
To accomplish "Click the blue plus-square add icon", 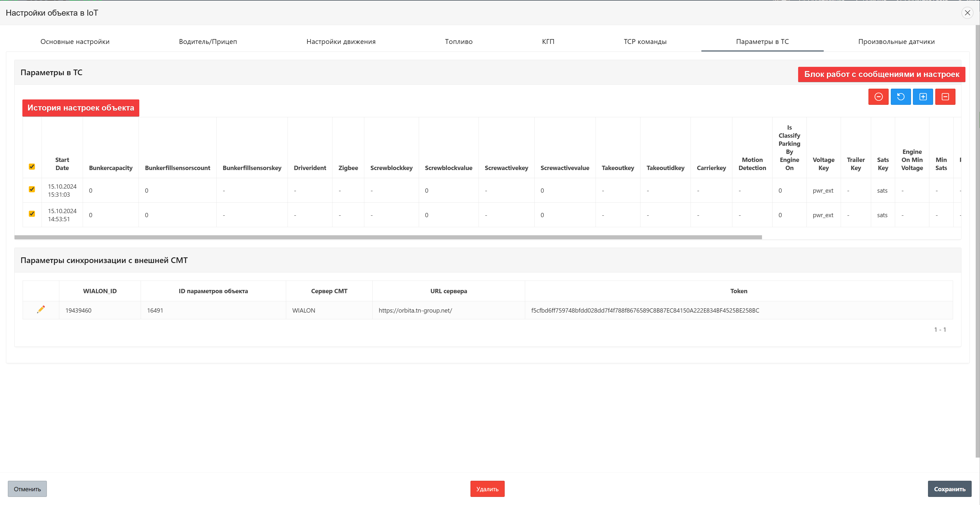I will pyautogui.click(x=923, y=97).
